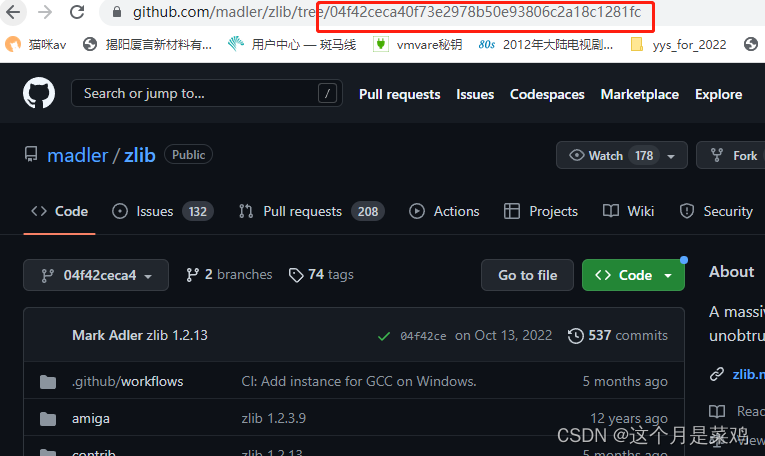Click the green checkmark commit status icon

point(384,336)
